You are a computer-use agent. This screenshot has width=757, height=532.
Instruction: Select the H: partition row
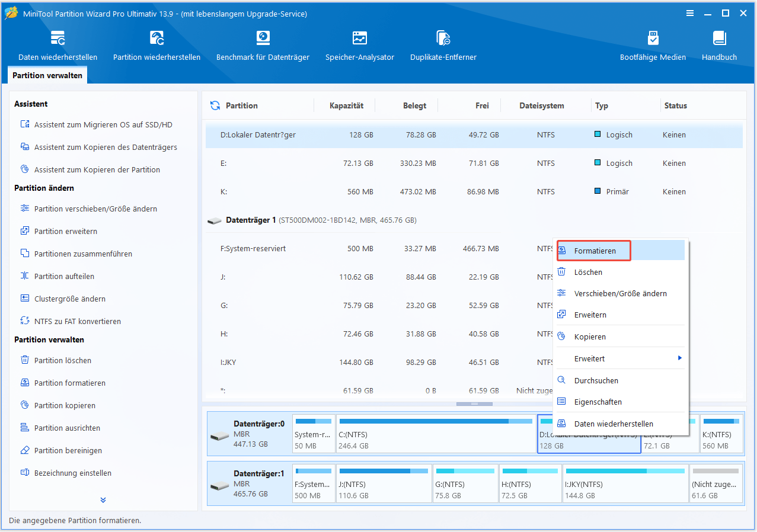coord(379,334)
